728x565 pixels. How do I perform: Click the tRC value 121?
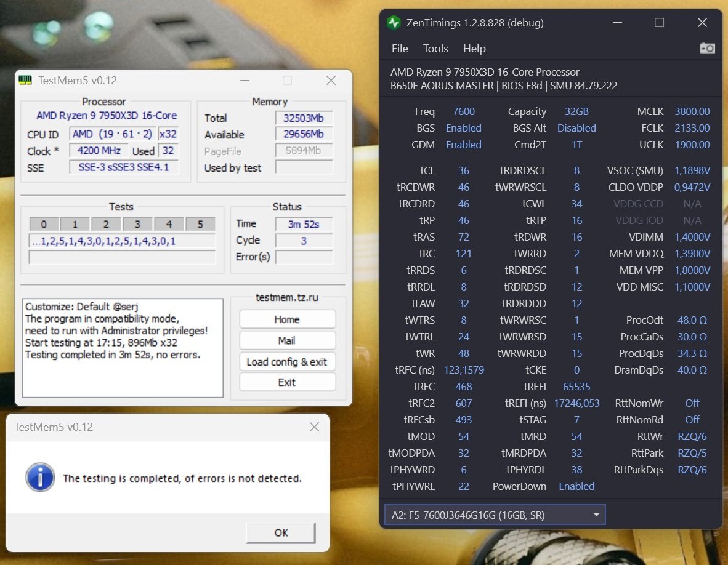point(464,254)
